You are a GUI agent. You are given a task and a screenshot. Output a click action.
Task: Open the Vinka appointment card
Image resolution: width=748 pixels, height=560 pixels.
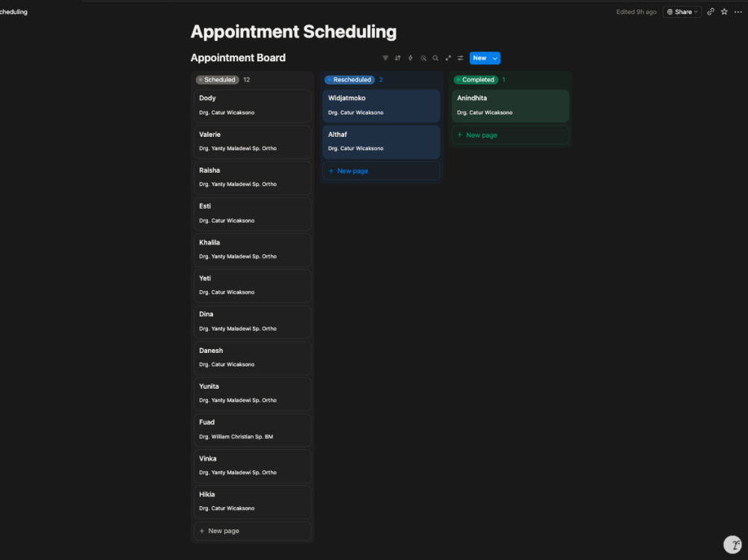(253, 466)
